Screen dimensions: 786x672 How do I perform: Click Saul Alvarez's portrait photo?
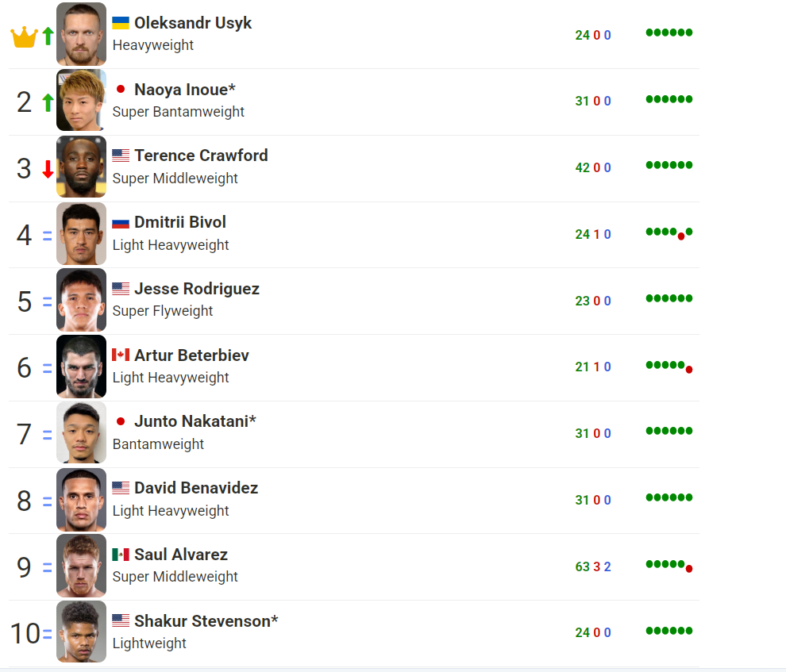click(81, 566)
